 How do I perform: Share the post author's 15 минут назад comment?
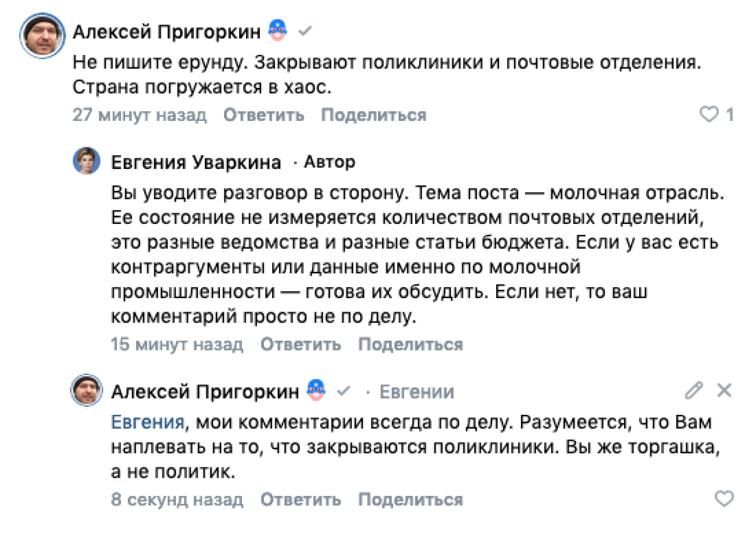pos(411,344)
